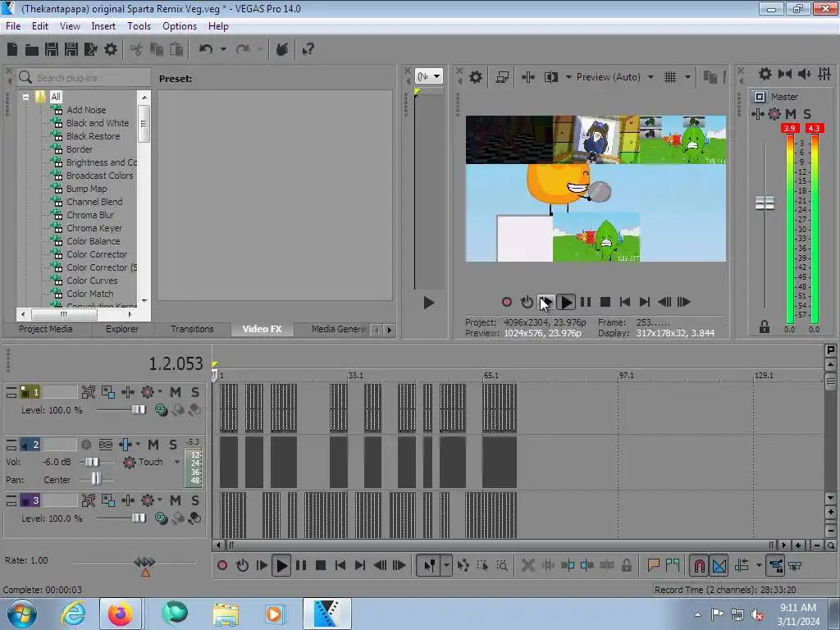Open Preview (Auto) quality dropdown

(x=651, y=77)
